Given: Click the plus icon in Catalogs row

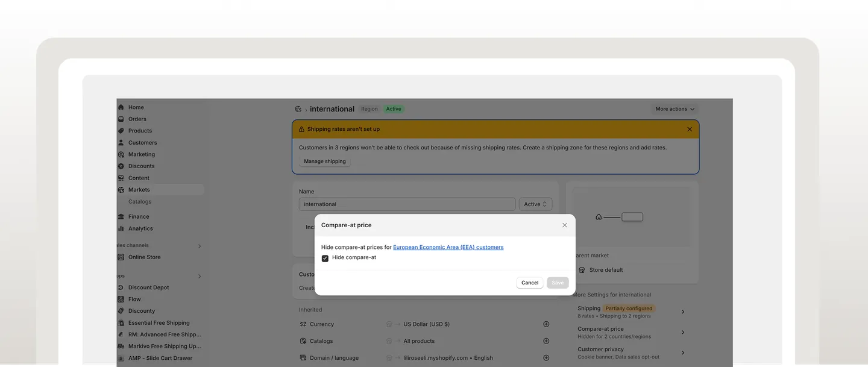Looking at the screenshot, I should click(x=546, y=341).
